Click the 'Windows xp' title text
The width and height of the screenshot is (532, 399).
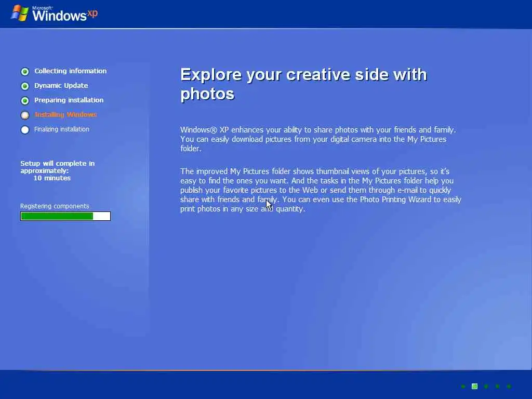click(x=65, y=15)
